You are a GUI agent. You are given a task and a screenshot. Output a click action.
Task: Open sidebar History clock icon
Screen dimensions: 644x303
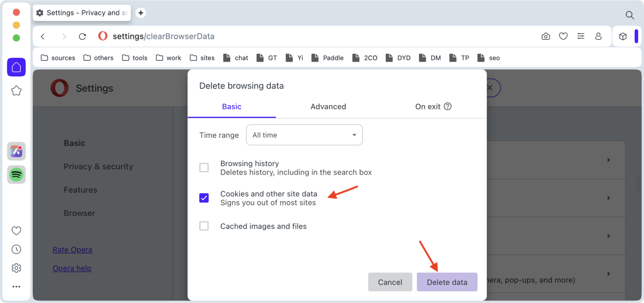16,249
